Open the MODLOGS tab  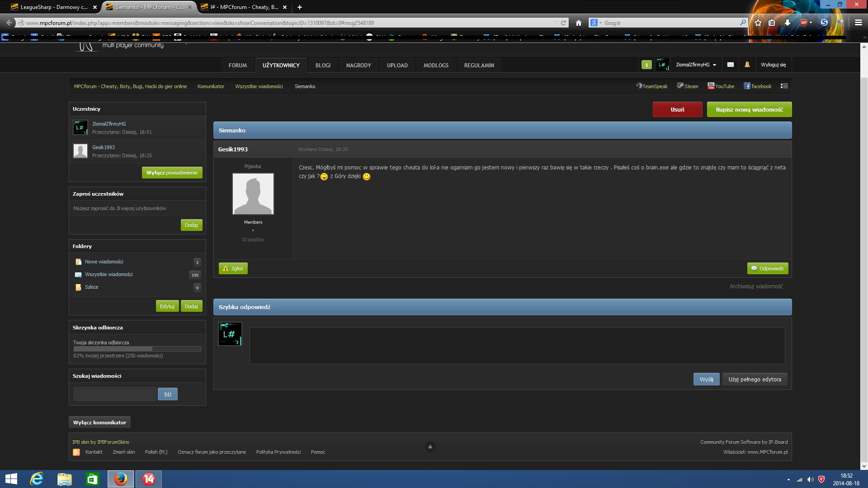[x=436, y=66]
